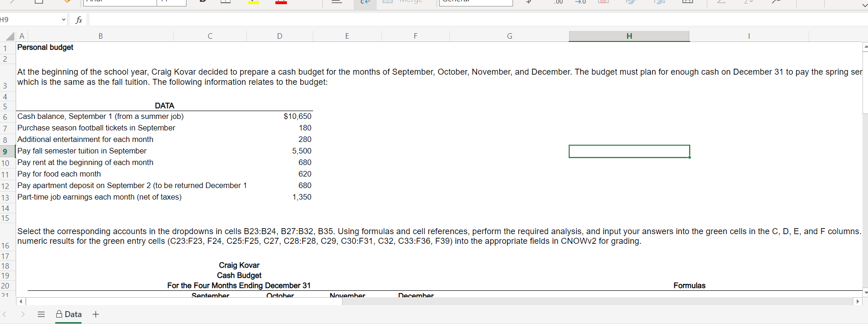Select the highlighted column H header
Screen dimensions: 868x324
(629, 36)
